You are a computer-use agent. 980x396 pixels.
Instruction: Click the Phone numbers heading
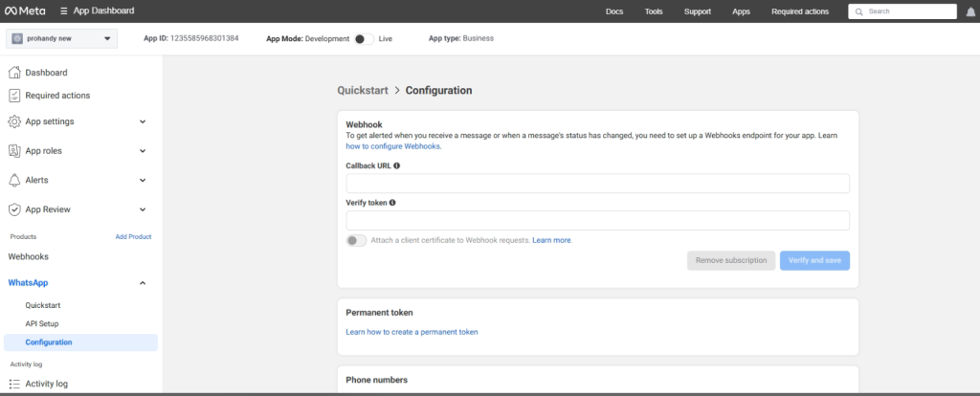377,380
